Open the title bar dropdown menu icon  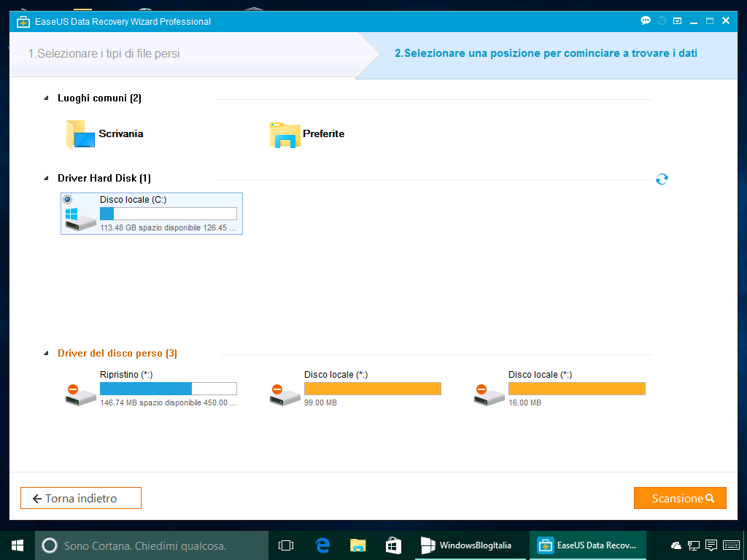[x=677, y=21]
